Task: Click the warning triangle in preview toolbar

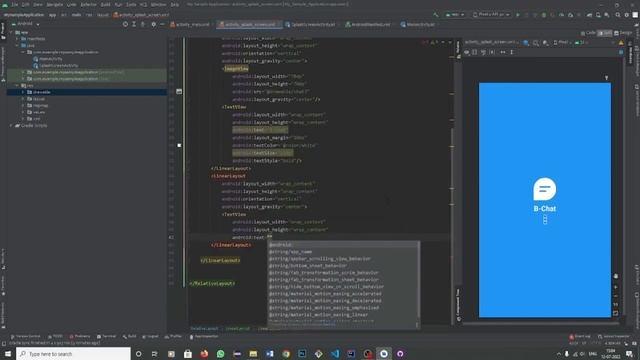Action: 621,42
